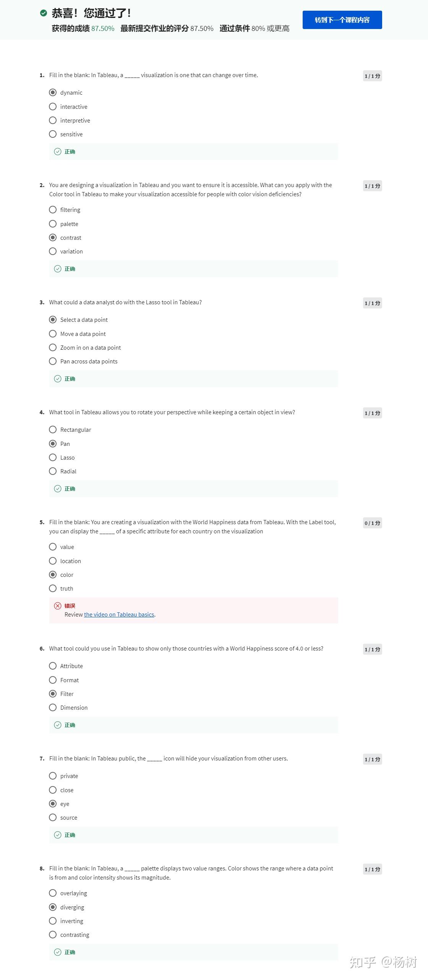Click the correct checkmark under question 3
428x980 pixels.
point(58,379)
